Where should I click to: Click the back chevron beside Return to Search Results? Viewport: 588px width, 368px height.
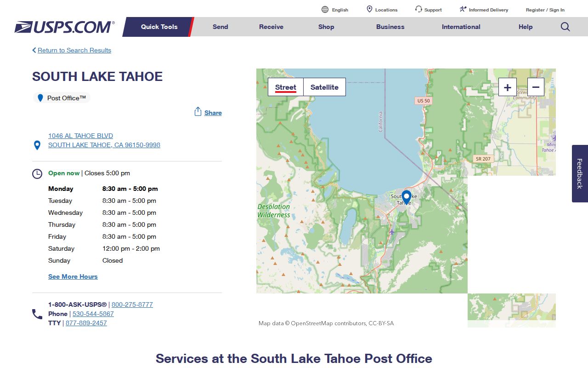tap(34, 50)
